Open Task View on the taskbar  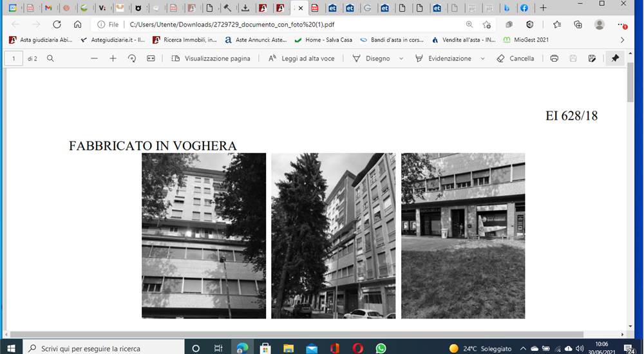tap(218, 348)
